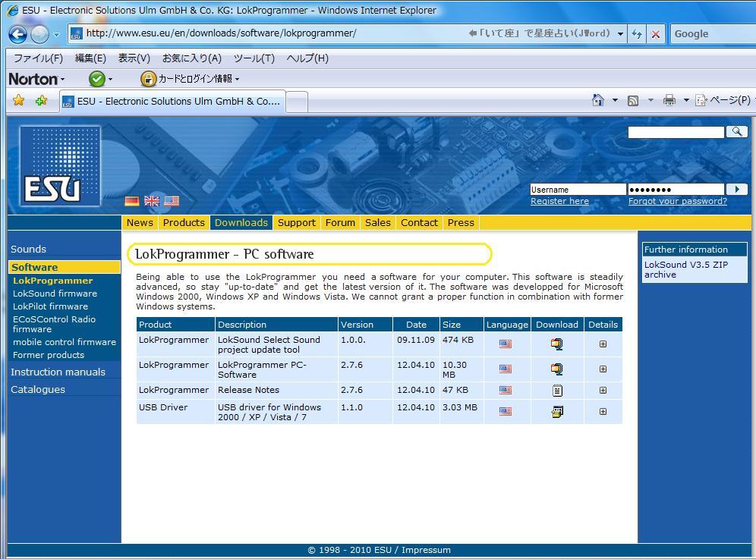Open the recent pages dropdown beside Forward

[x=56, y=35]
